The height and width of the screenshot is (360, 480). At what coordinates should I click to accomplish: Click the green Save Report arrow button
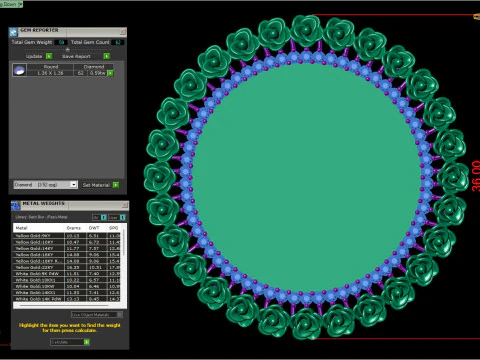click(107, 56)
